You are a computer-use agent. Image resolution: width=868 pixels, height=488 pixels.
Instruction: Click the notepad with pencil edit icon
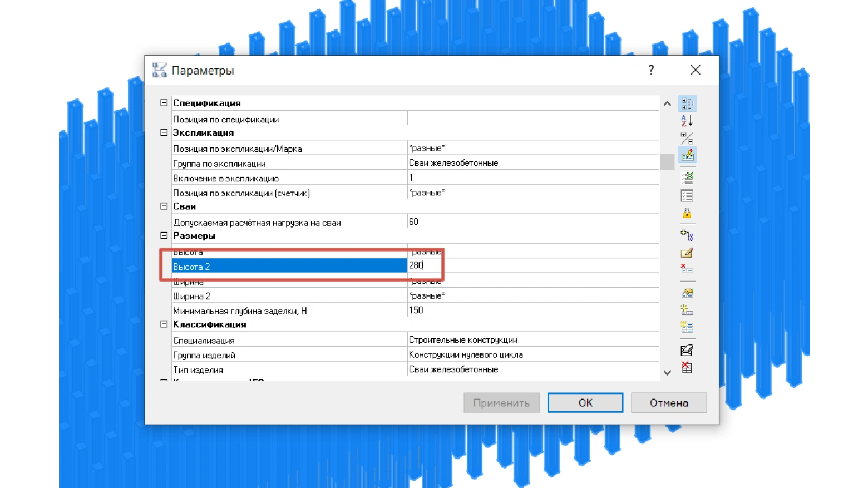point(687,253)
